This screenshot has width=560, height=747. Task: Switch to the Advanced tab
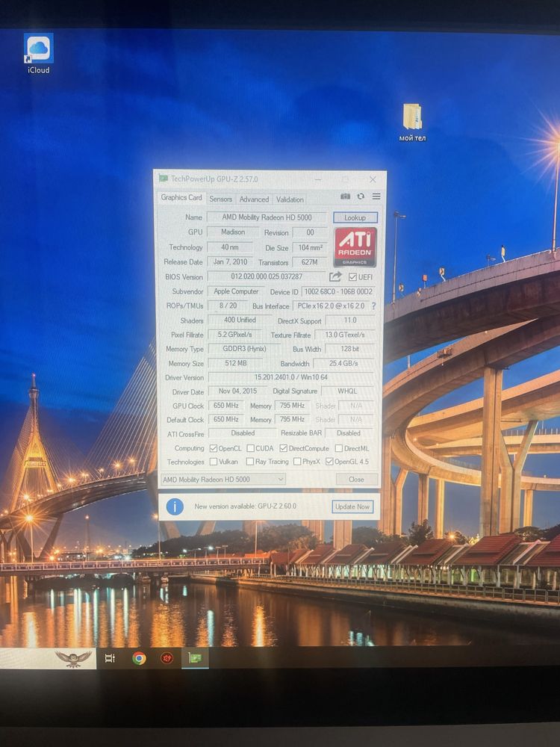click(254, 199)
